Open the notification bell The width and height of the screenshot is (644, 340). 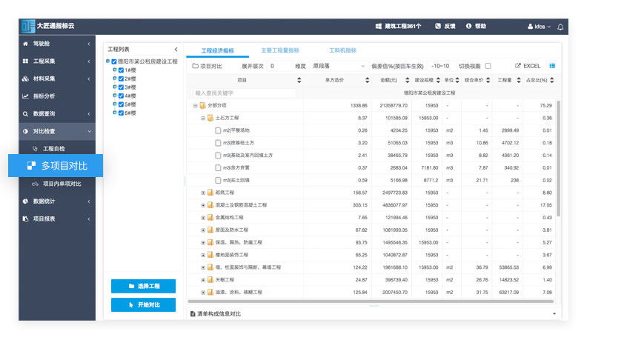pyautogui.click(x=560, y=27)
